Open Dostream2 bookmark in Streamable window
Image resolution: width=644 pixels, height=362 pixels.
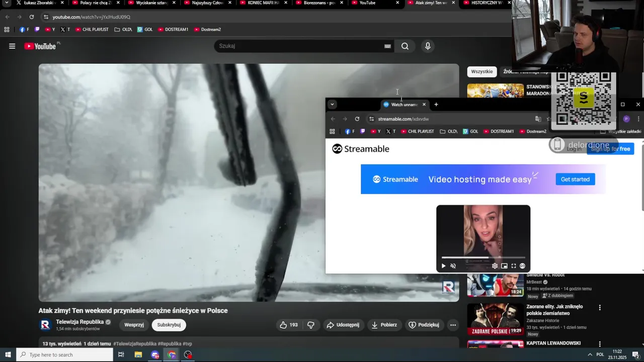point(532,132)
